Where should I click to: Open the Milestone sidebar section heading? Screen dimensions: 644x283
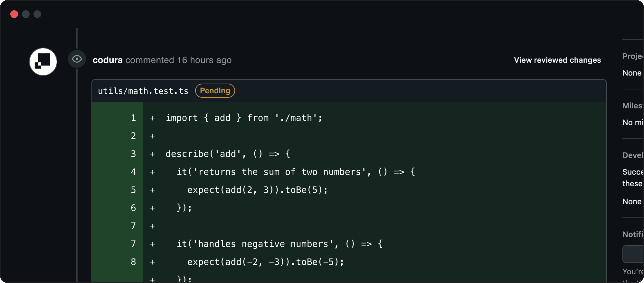click(633, 106)
